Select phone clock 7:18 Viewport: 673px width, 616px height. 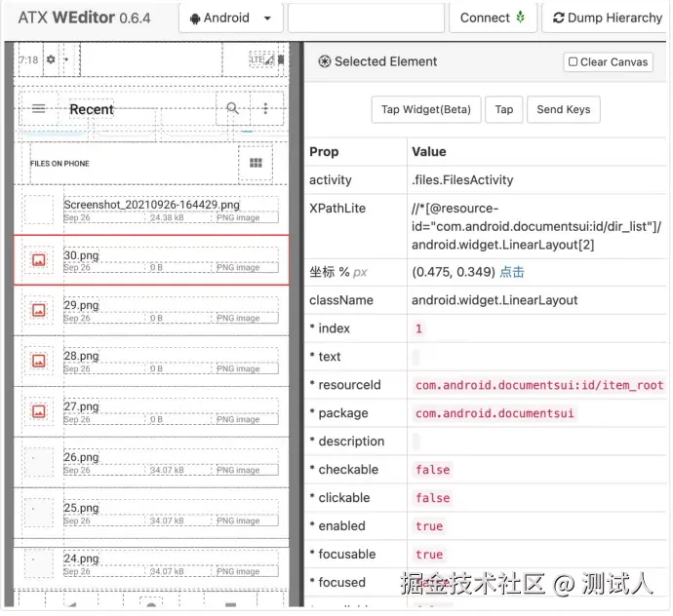(x=28, y=59)
